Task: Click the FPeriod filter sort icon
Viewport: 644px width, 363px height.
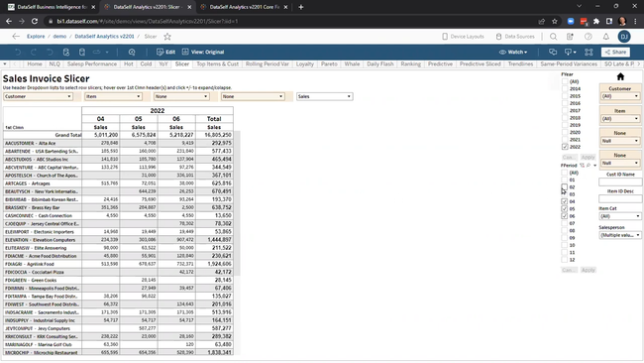Action: (582, 166)
